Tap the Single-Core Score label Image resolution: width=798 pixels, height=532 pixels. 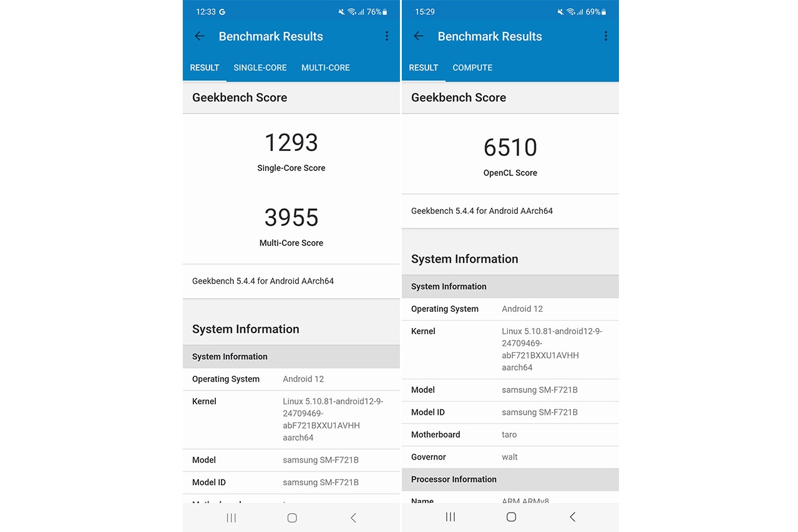click(x=291, y=168)
